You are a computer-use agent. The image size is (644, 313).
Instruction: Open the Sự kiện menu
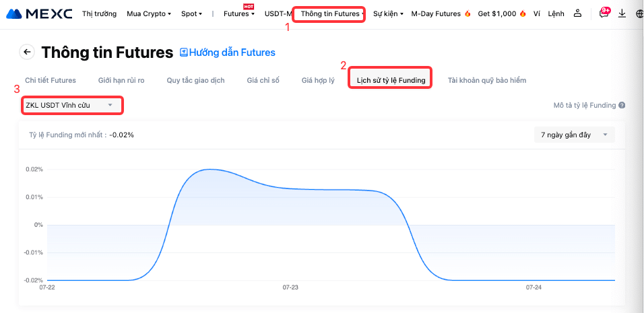pyautogui.click(x=388, y=13)
